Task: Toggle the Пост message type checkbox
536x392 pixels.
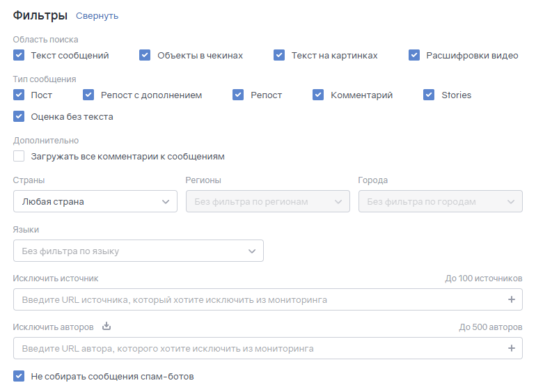Action: point(19,95)
